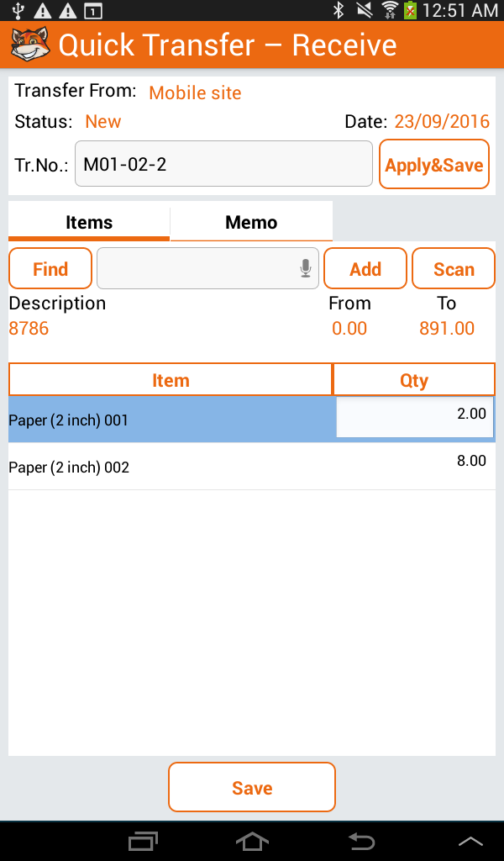Tap the Item column header
This screenshot has height=861, width=504.
[171, 380]
